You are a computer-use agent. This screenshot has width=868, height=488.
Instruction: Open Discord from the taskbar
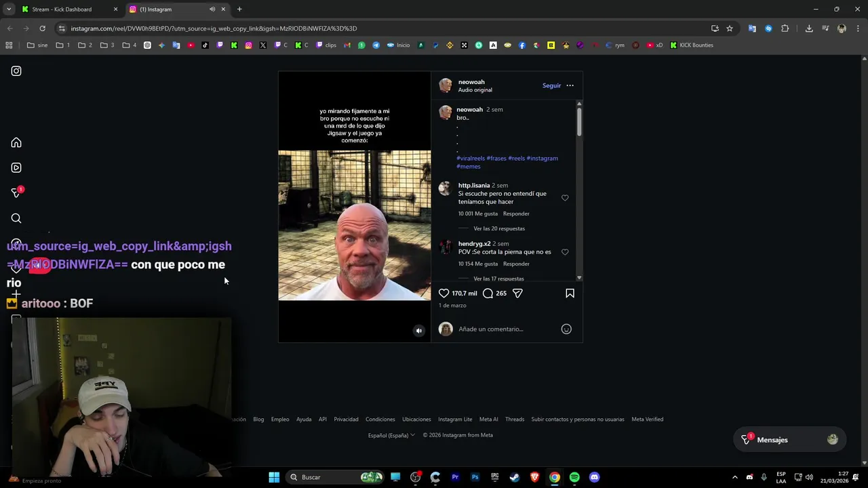click(595, 477)
